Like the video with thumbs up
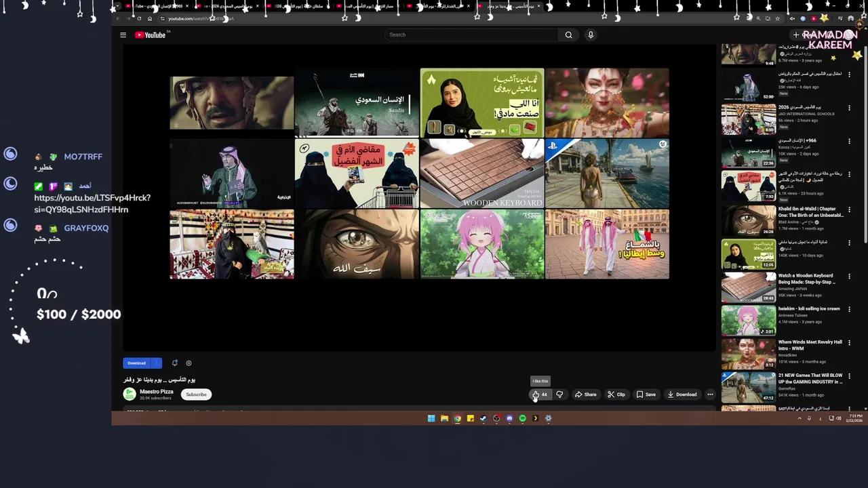868x488 pixels. click(540, 394)
